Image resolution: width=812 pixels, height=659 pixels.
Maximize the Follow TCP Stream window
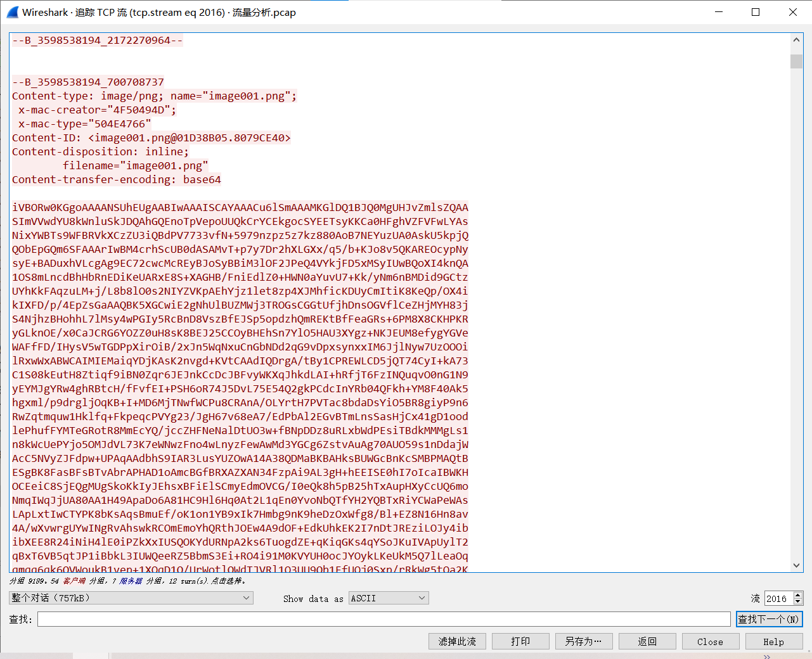point(756,12)
